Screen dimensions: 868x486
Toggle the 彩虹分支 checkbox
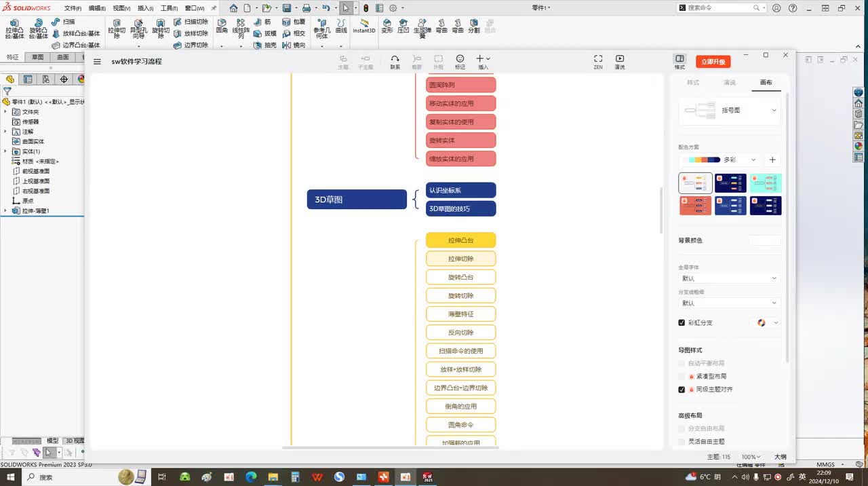[x=682, y=322]
